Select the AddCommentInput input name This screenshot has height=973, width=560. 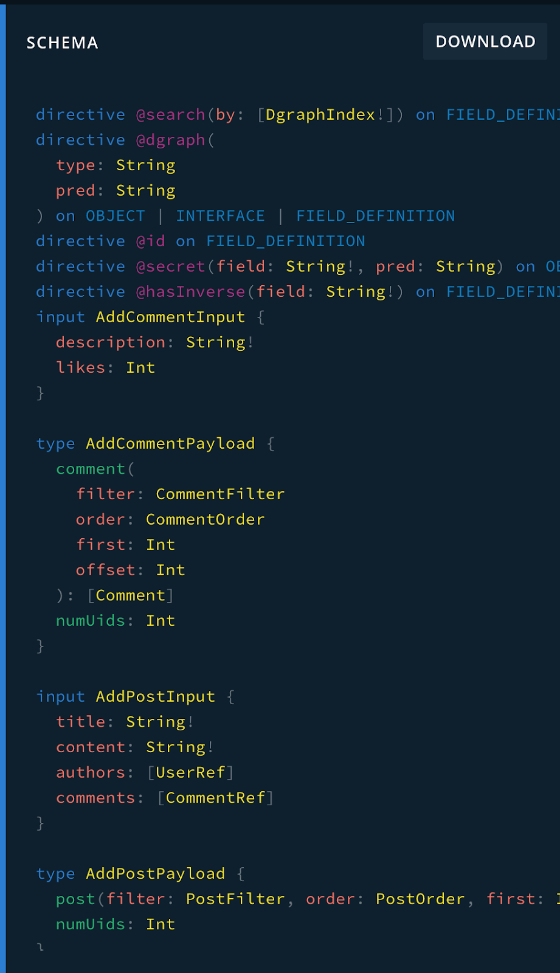170,317
